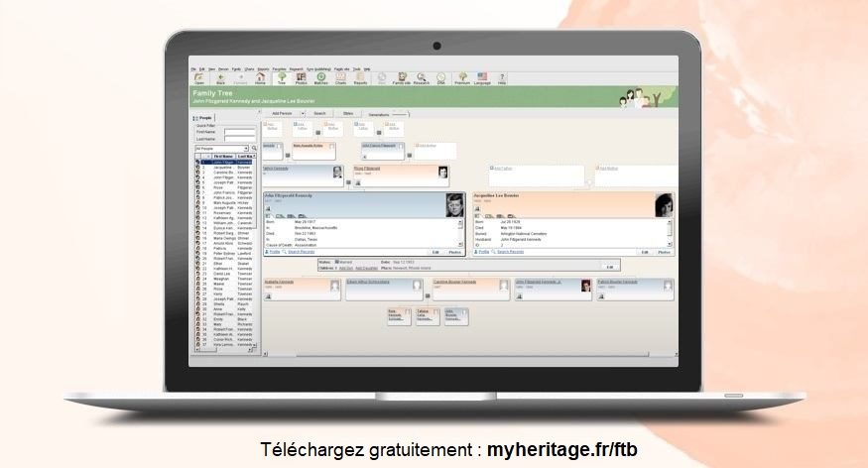Select Jacqueline Bouvier row in people list
The width and height of the screenshot is (868, 468).
point(226,167)
